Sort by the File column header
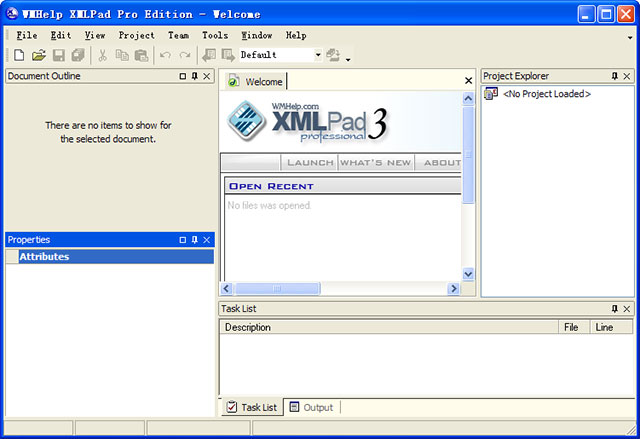Viewport: 640px width, 439px height. click(x=574, y=327)
